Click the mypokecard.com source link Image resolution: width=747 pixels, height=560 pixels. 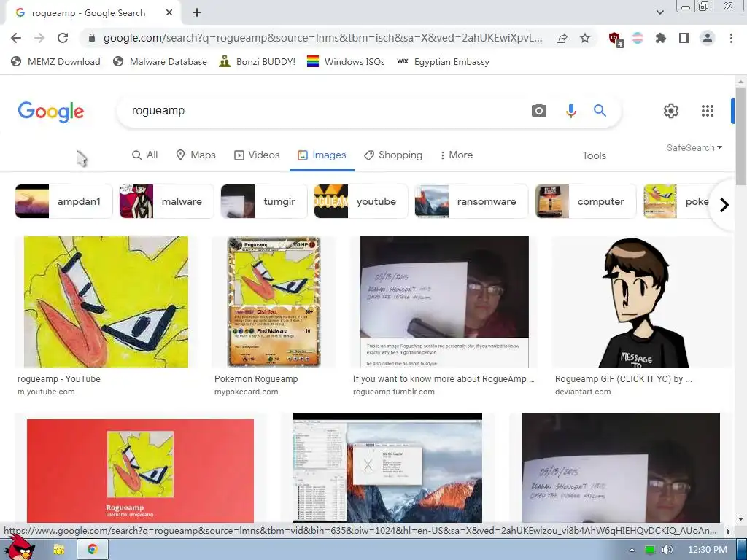click(247, 392)
